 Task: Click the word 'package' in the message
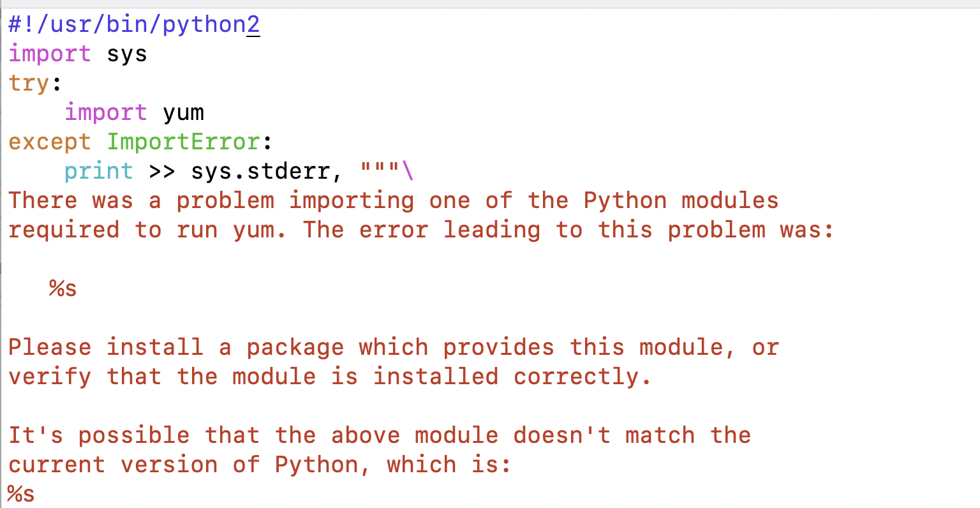click(295, 347)
